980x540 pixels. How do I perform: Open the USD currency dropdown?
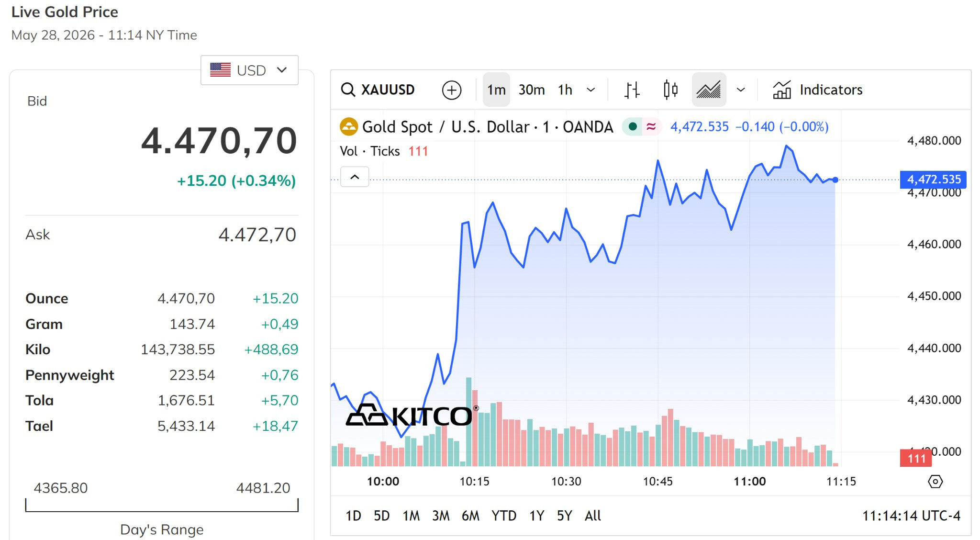(x=249, y=70)
